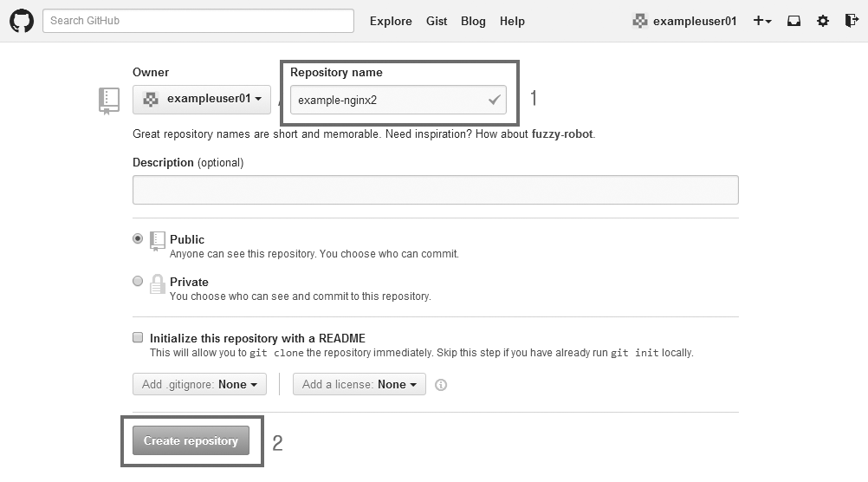This screenshot has height=482, width=868.
Task: Click the plus create-new icon
Action: [761, 21]
